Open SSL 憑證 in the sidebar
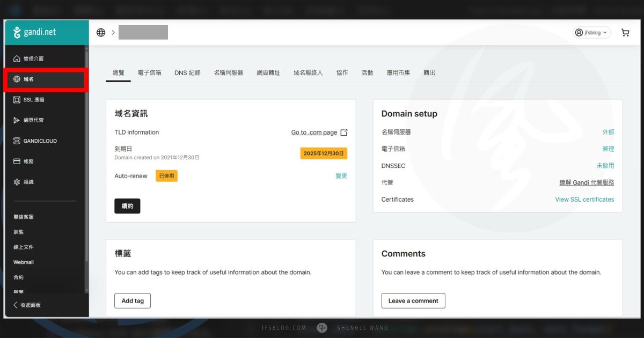 point(33,100)
